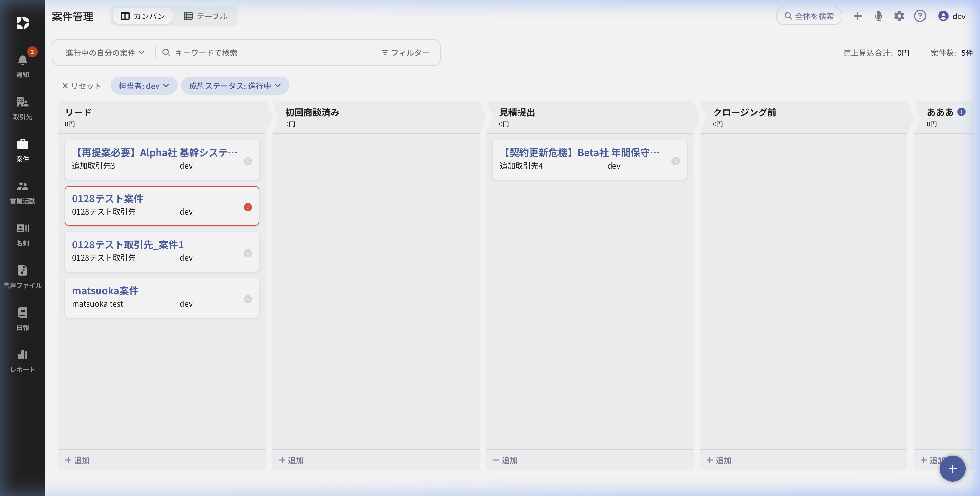Screen dimensions: 980x496
Task: Expand the 成約ステータス: 進行中 filter chip
Action: (x=235, y=86)
